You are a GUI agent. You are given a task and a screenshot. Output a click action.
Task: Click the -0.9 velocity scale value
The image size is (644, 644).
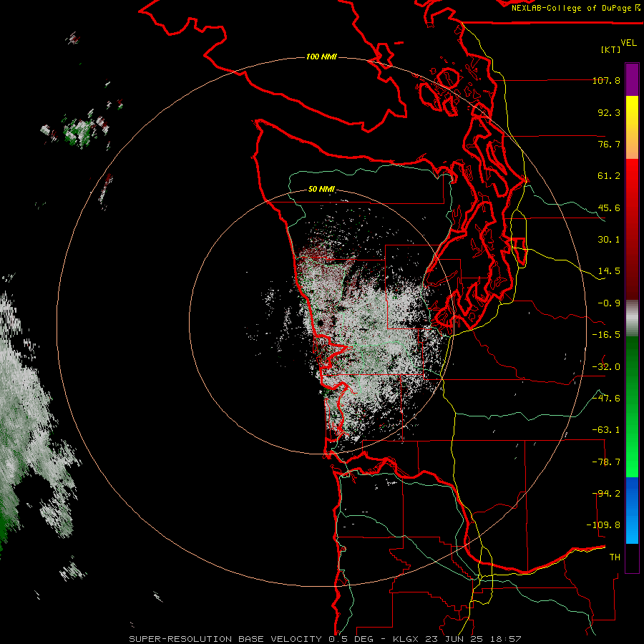coord(609,303)
